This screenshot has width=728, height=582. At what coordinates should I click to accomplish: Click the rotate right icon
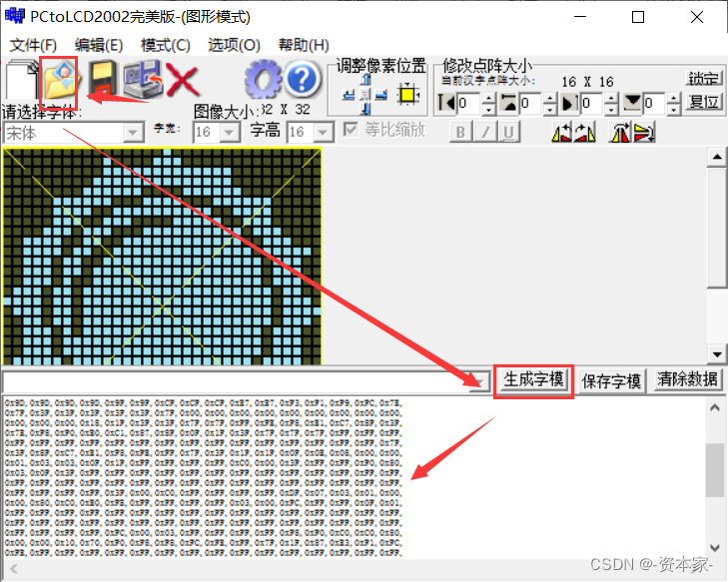click(x=584, y=133)
